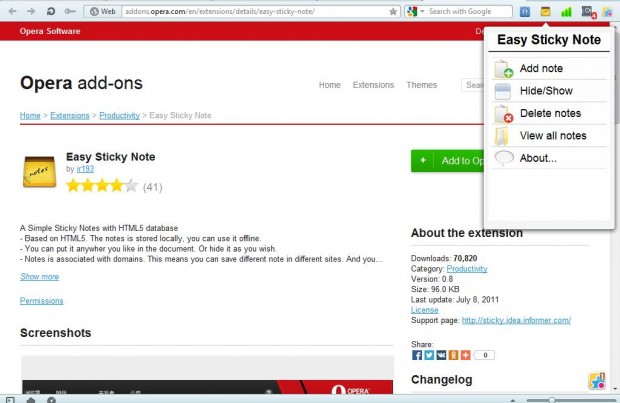The width and height of the screenshot is (620, 403).
Task: Click the floating puzzle piece badge icon
Action: [x=597, y=381]
